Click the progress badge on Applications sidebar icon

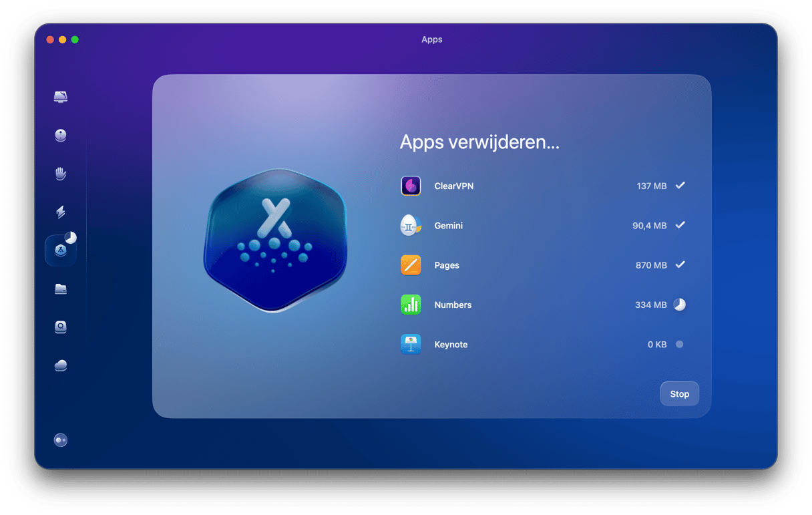pyautogui.click(x=70, y=238)
